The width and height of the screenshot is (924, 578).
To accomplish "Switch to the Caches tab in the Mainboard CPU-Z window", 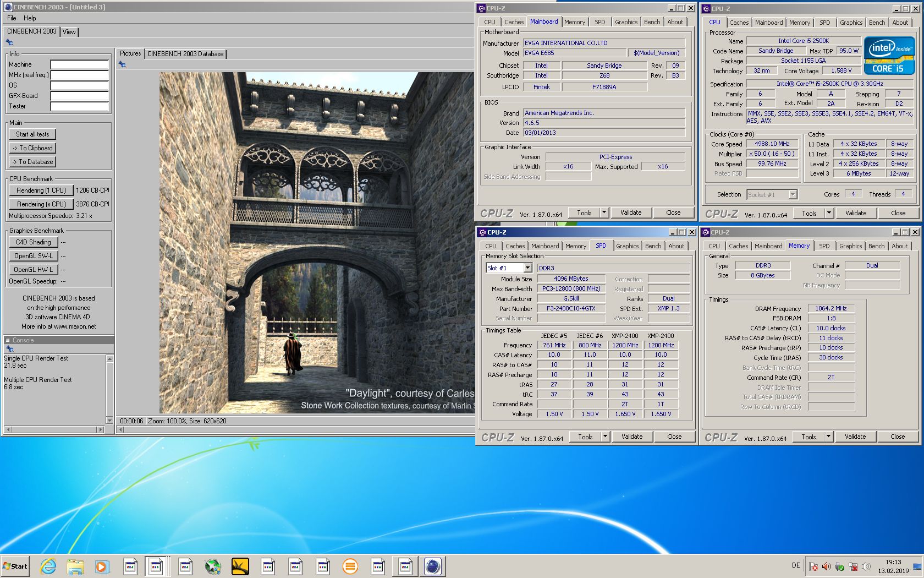I will [x=514, y=22].
